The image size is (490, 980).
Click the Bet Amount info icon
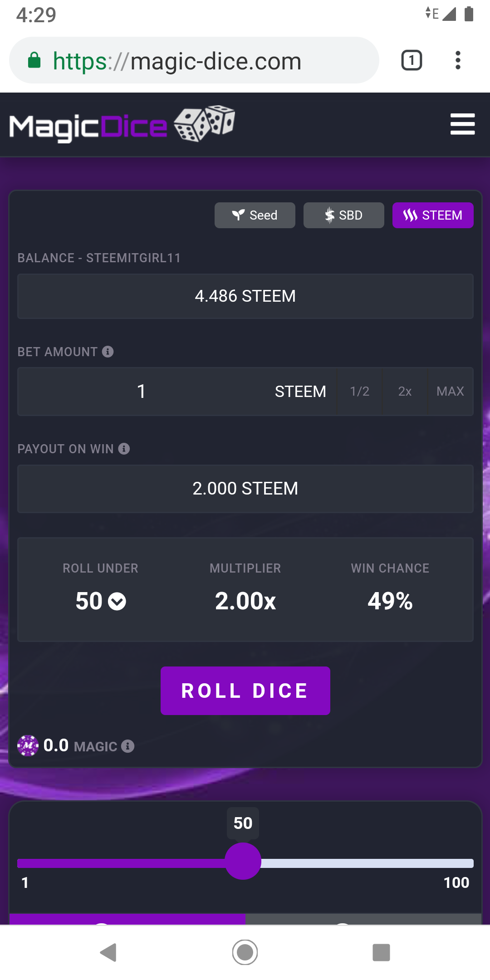(108, 352)
